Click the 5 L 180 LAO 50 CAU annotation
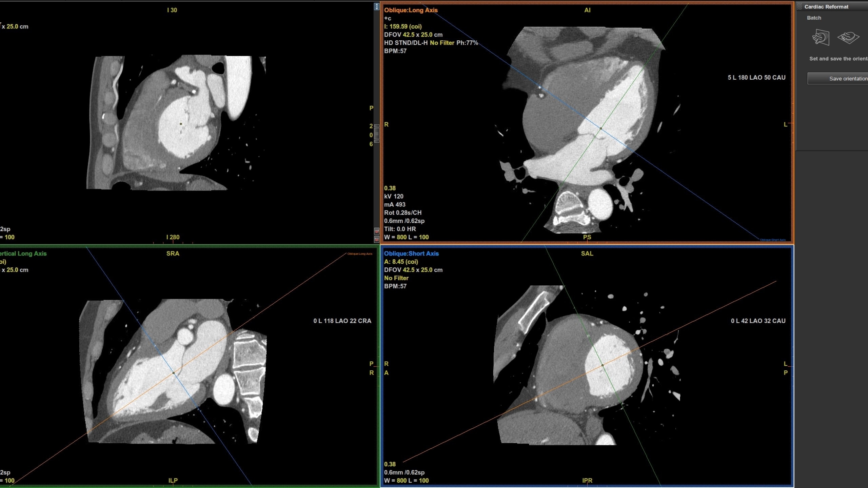868x488 pixels. (x=756, y=78)
